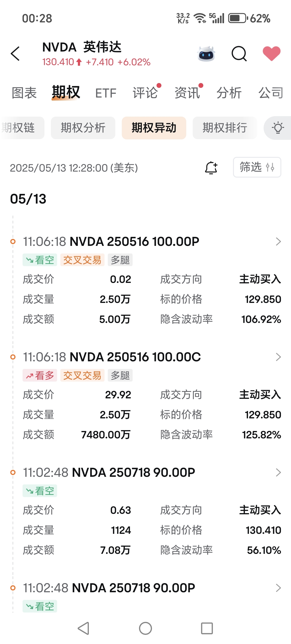The image size is (291, 644).
Task: Tap Android home circle button
Action: (x=145, y=628)
